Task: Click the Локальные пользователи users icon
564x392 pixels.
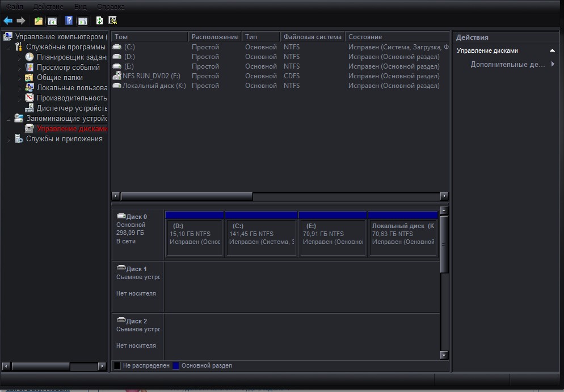Action: 30,87
